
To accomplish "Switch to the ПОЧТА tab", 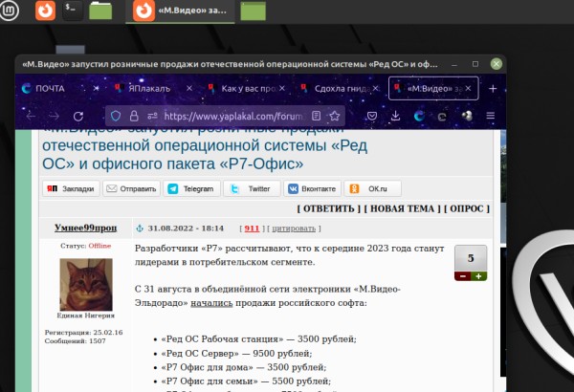I will (x=50, y=89).
